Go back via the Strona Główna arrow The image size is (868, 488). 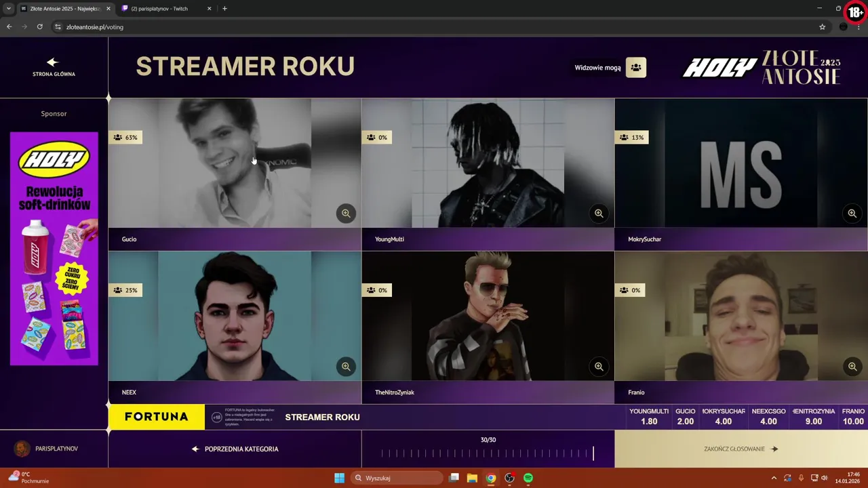54,66
